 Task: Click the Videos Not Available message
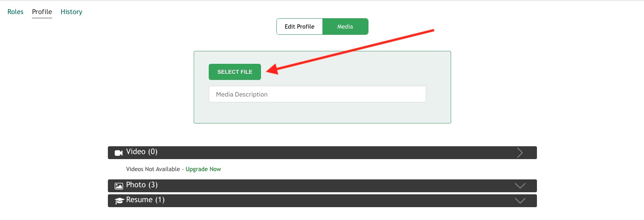coord(153,169)
